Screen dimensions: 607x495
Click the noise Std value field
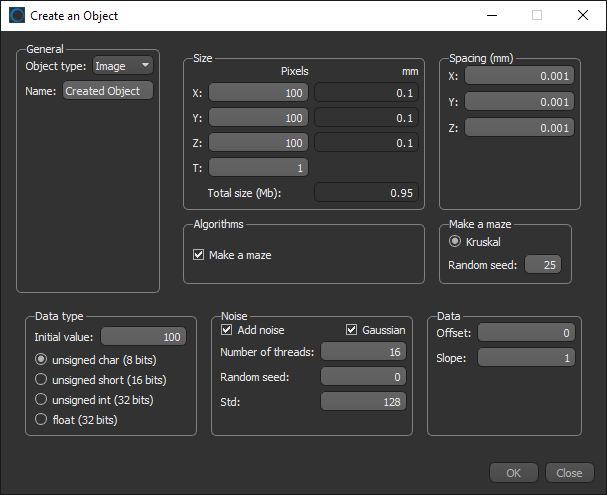pyautogui.click(x=363, y=401)
